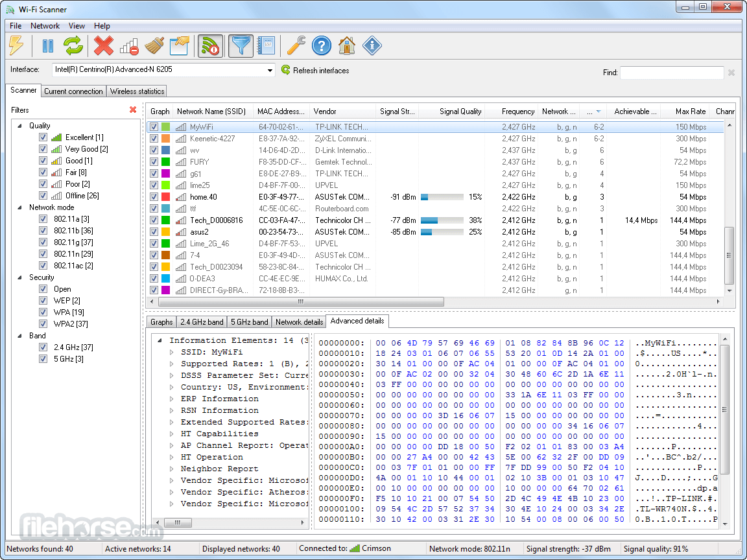Click the signal icon for asus2 network
This screenshot has height=560, width=747.
[x=181, y=232]
